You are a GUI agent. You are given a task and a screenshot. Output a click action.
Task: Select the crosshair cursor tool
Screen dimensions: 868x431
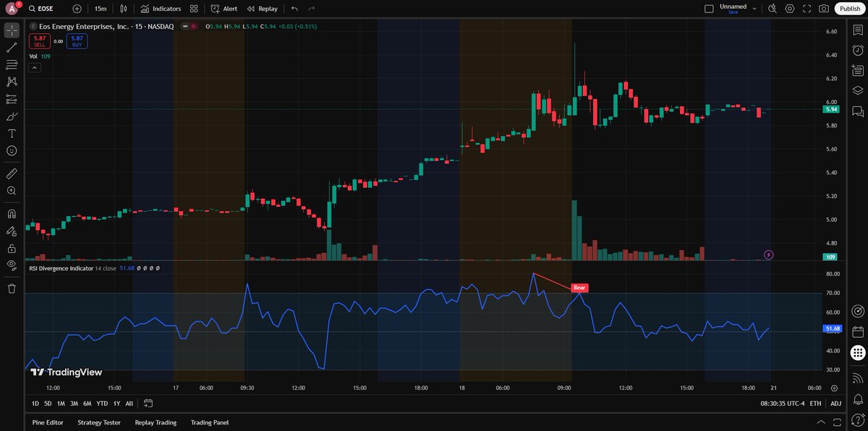[12, 30]
